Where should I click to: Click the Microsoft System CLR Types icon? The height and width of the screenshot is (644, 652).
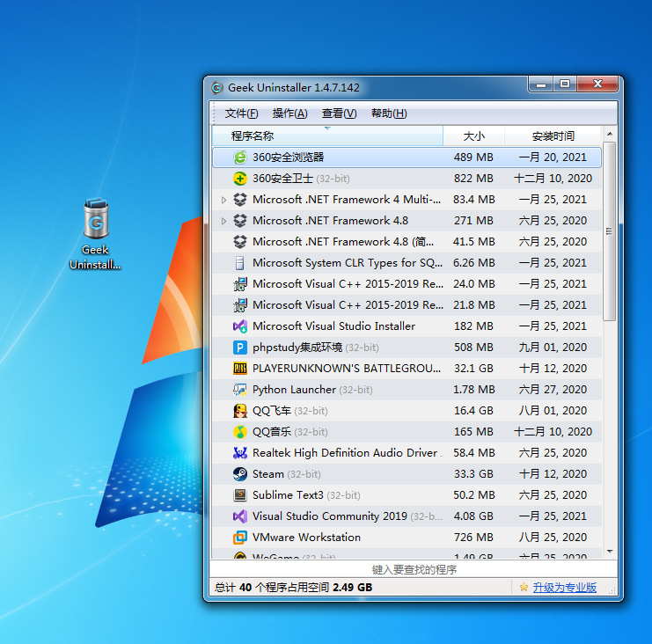tap(240, 263)
